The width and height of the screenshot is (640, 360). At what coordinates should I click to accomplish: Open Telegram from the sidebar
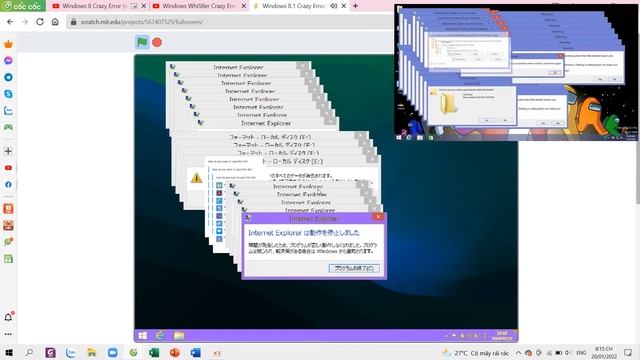coord(8,77)
